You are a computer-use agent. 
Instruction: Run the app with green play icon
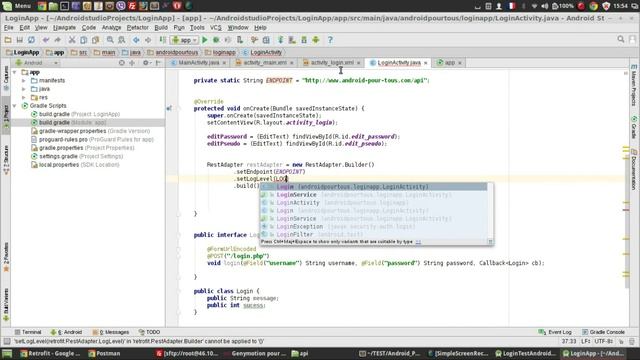tap(205, 40)
